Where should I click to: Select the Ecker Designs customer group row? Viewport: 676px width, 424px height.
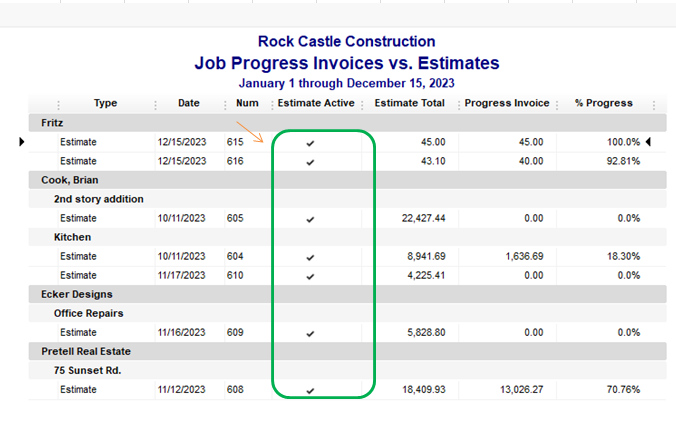[x=347, y=294]
